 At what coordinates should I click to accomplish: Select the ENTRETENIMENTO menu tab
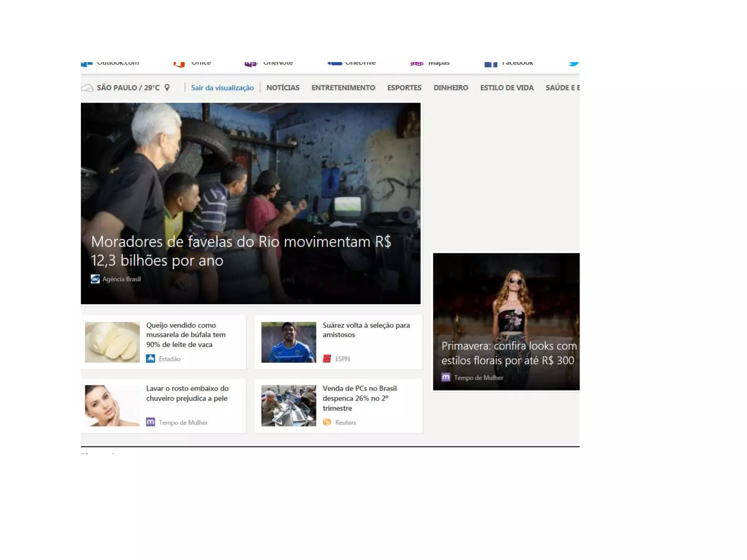[x=343, y=88]
